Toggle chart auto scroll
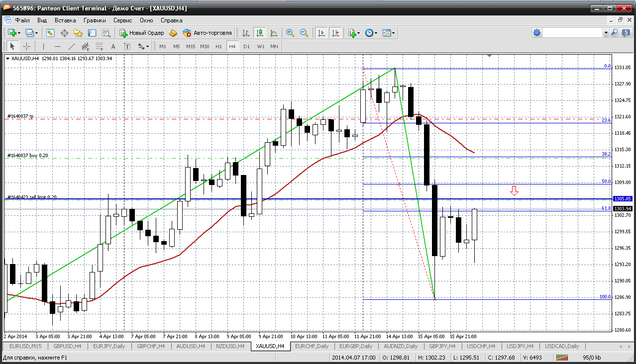636x364 pixels. point(321,33)
